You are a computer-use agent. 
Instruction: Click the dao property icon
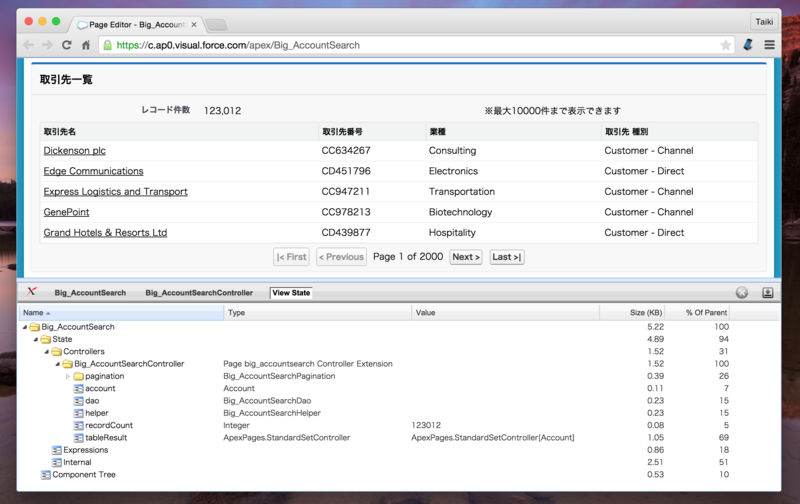point(79,401)
